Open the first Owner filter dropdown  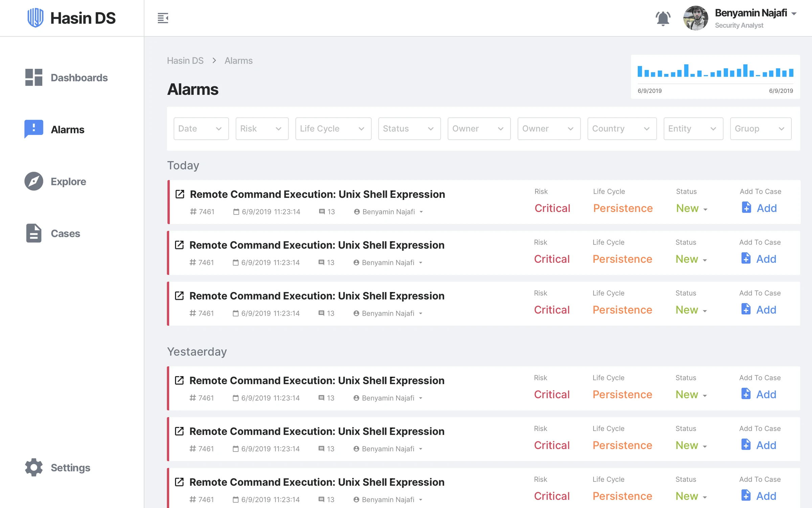tap(479, 129)
